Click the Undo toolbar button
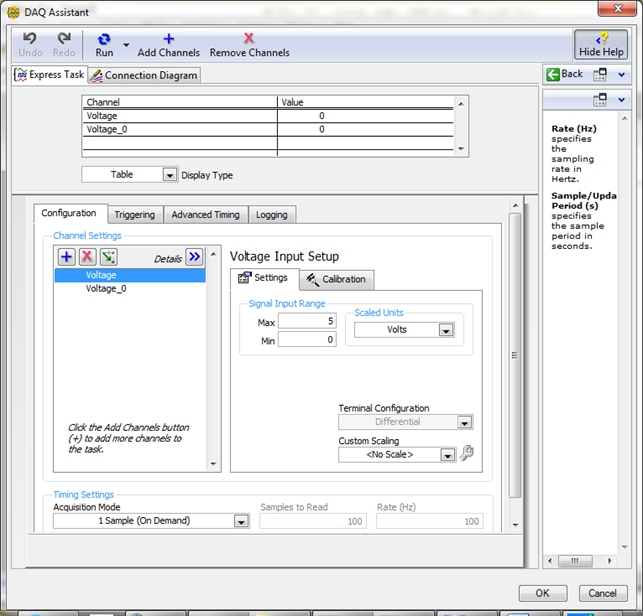643x616 pixels. pos(30,45)
